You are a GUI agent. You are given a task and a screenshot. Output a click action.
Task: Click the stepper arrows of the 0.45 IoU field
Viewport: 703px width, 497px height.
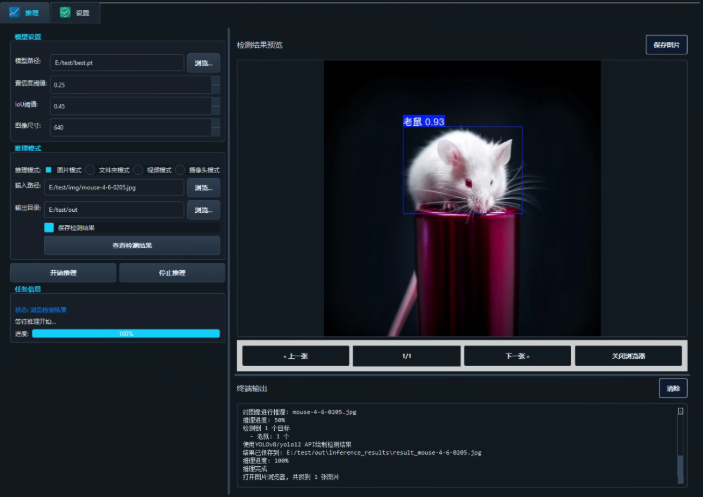coord(216,106)
